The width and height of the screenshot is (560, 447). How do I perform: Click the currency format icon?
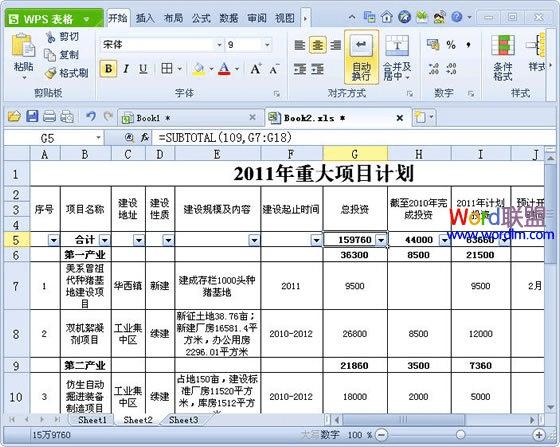pyautogui.click(x=433, y=45)
